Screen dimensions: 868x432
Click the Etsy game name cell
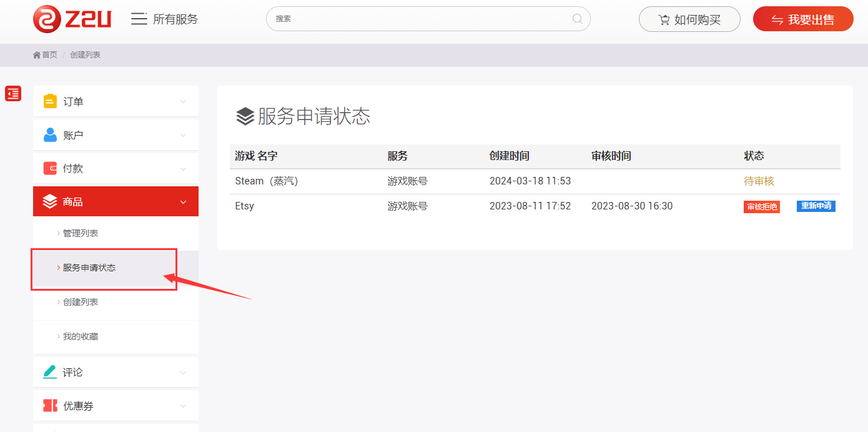click(245, 206)
